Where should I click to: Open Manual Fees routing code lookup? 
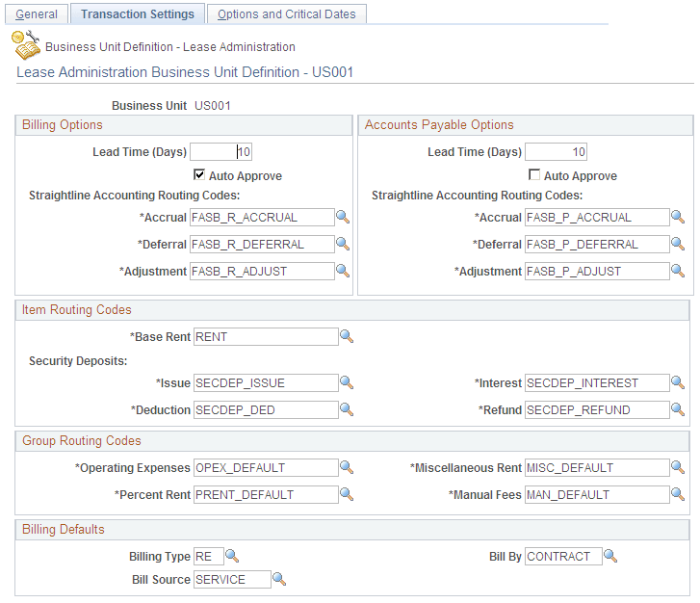click(x=678, y=494)
